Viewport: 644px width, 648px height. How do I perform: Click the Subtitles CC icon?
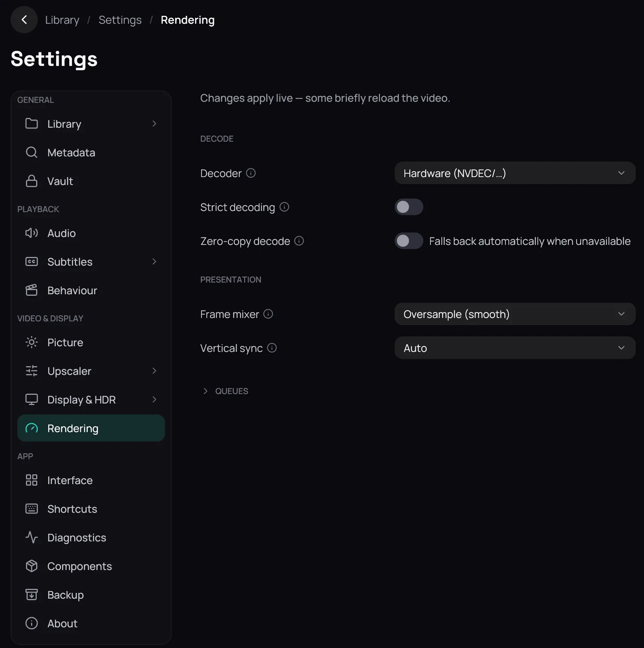(32, 261)
